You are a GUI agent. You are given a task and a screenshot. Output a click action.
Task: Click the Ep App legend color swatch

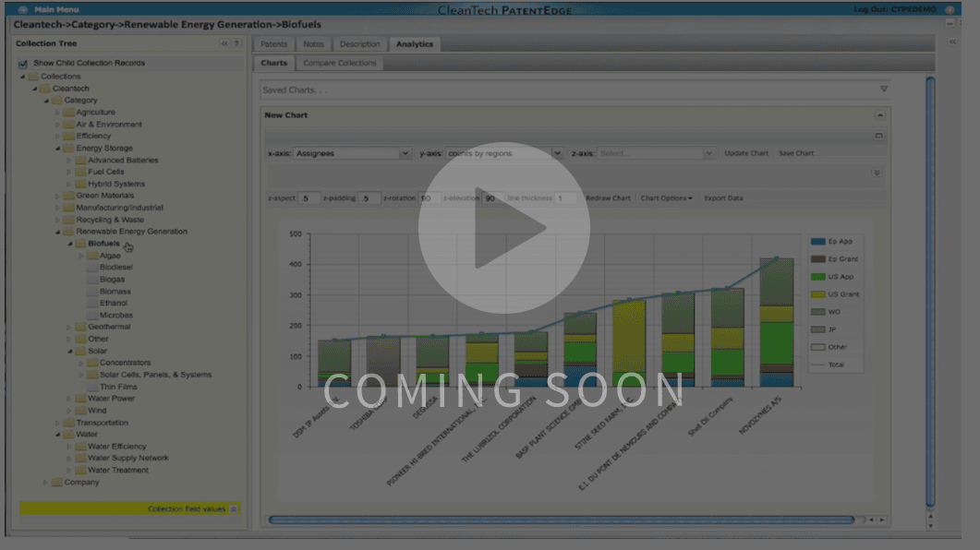coord(817,242)
